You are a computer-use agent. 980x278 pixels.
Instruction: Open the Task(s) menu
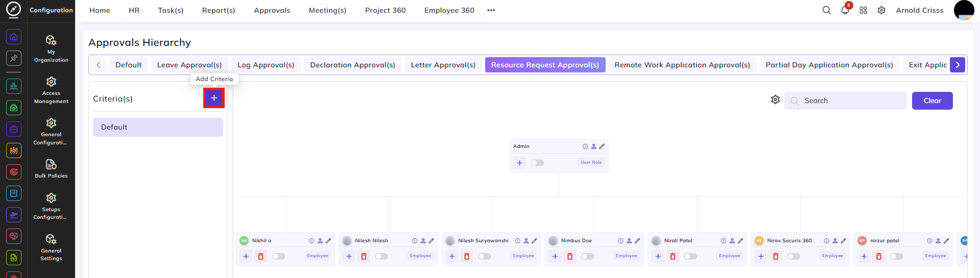[171, 10]
